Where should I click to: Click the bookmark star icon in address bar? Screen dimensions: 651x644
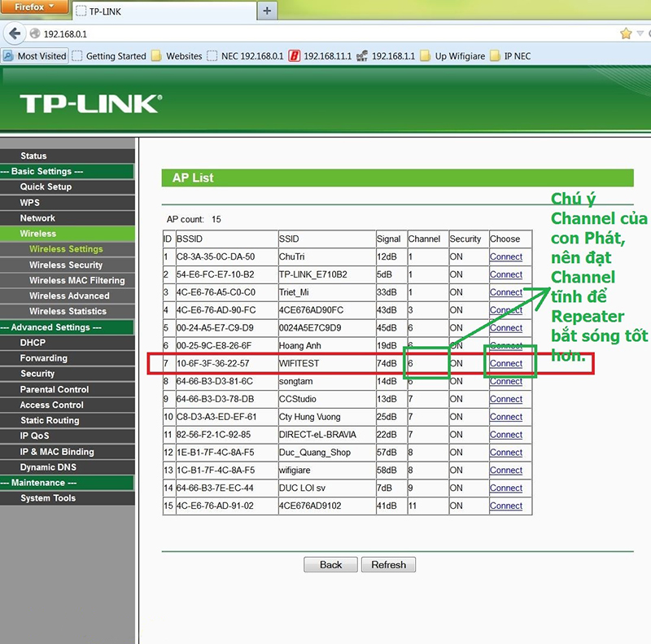pyautogui.click(x=626, y=33)
